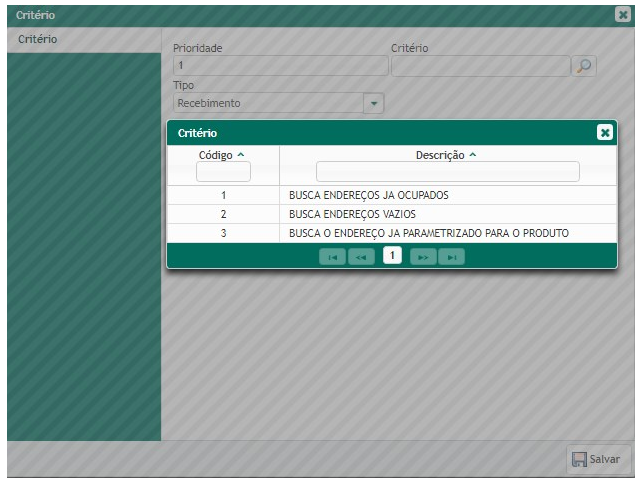The image size is (636, 479).
Task: Click the Prioridade input field
Action: [281, 65]
